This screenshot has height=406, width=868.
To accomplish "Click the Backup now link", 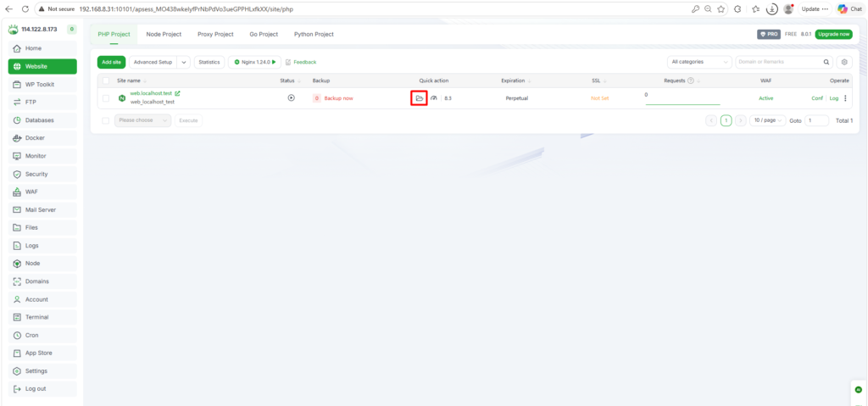I will 339,98.
